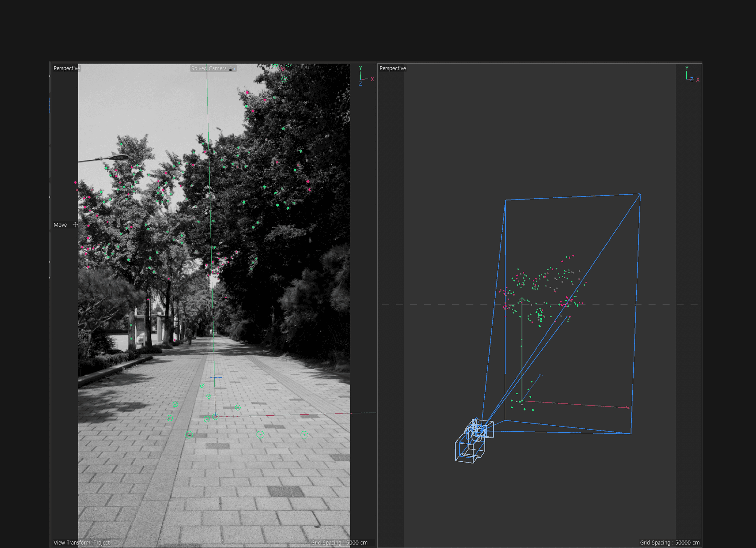This screenshot has width=756, height=548.
Task: Click the Move tool label
Action: pyautogui.click(x=60, y=225)
